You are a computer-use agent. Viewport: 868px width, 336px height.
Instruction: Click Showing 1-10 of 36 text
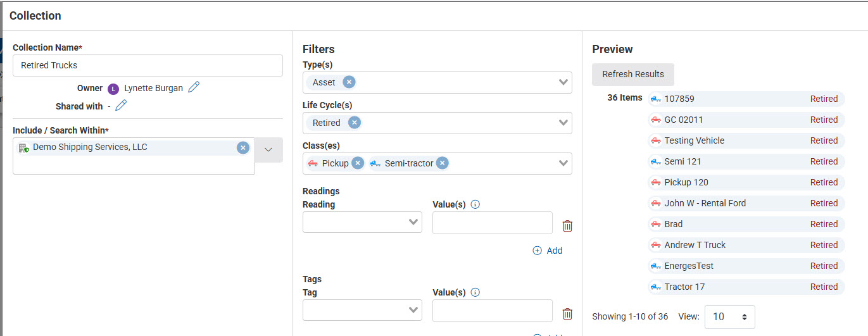630,316
